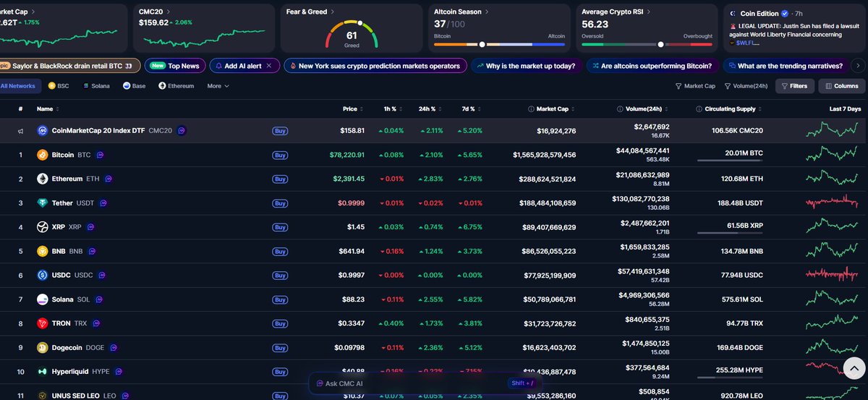The image size is (868, 400).
Task: Expand the Altcoin Season card
Action: pos(461,12)
